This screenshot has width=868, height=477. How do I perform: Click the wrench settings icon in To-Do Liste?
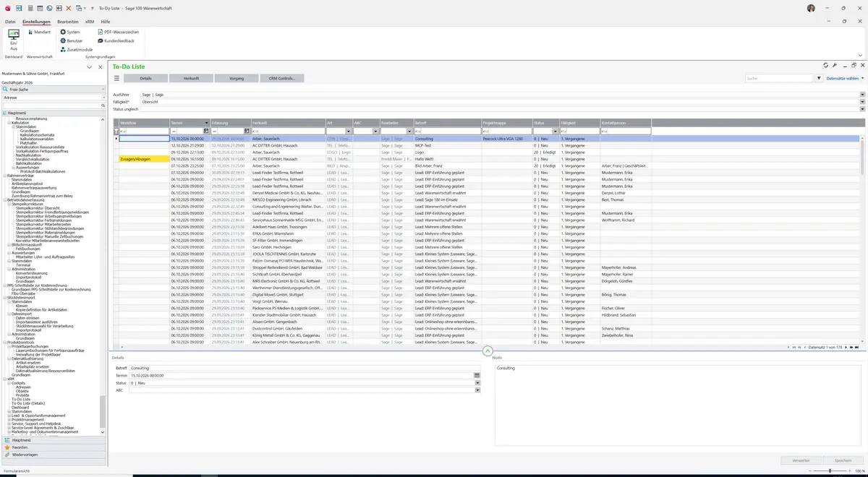pyautogui.click(x=835, y=65)
